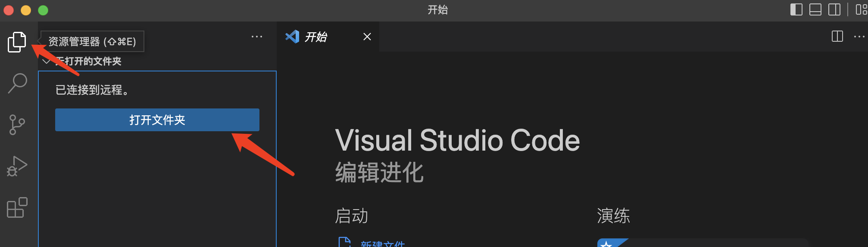Click the 启动 heading

352,216
